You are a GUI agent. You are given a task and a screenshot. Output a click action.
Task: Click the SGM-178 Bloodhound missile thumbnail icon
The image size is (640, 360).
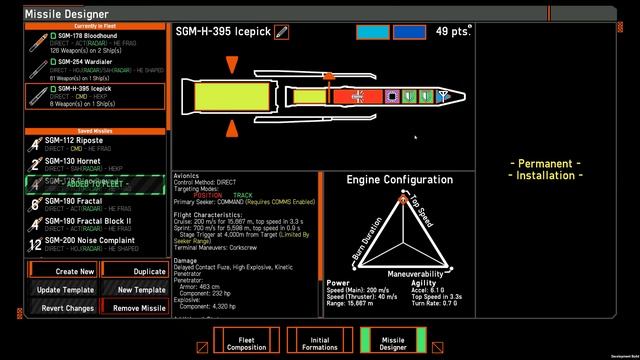click(x=38, y=43)
